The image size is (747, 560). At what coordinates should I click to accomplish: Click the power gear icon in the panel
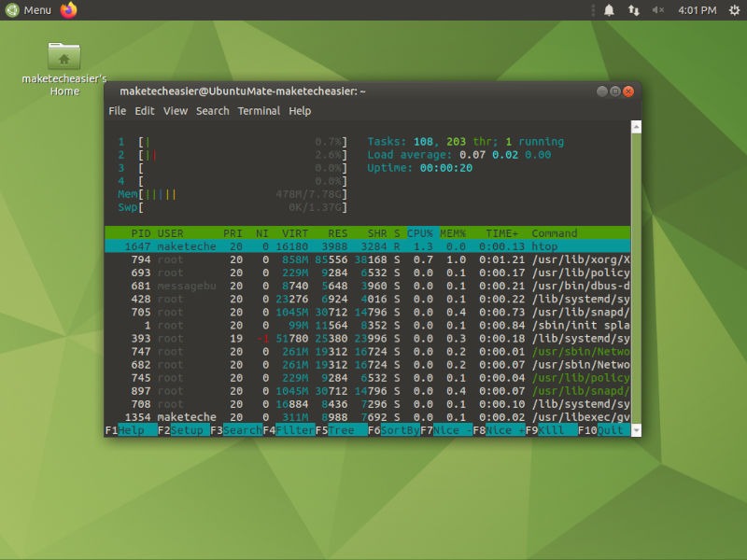click(x=734, y=10)
